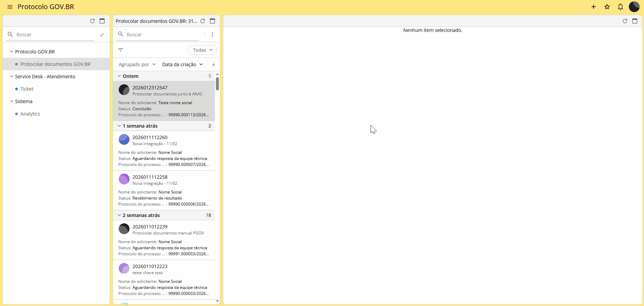Open the three-dot options menu in list
Image resolution: width=644 pixels, height=306 pixels.
(x=212, y=34)
